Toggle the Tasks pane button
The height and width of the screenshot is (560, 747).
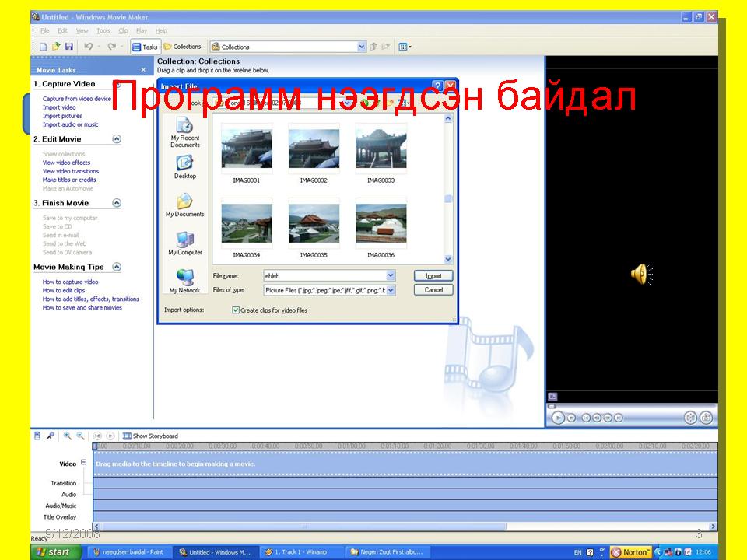tap(146, 47)
